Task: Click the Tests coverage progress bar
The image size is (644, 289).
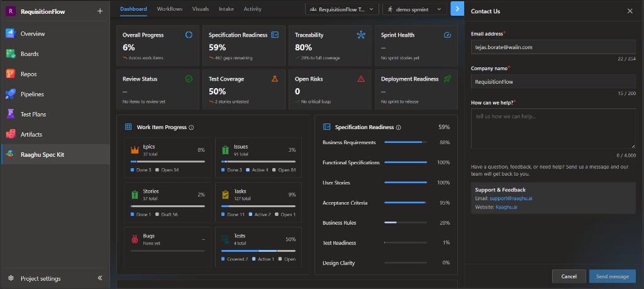Action: click(258, 251)
